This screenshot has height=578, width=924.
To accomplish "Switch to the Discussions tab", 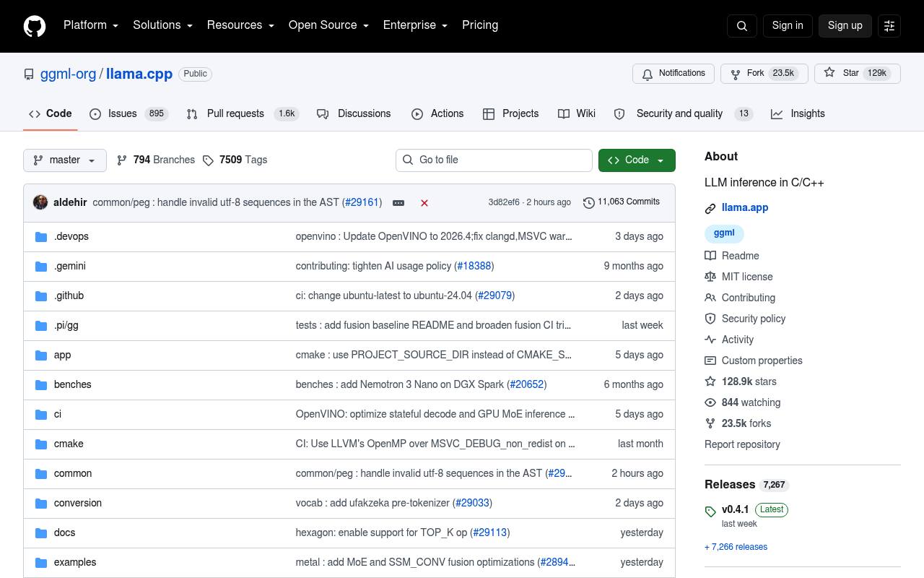I will click(x=354, y=114).
